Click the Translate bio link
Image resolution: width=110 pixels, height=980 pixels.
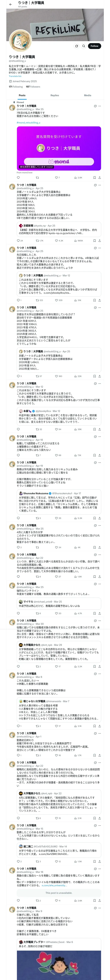15,76
